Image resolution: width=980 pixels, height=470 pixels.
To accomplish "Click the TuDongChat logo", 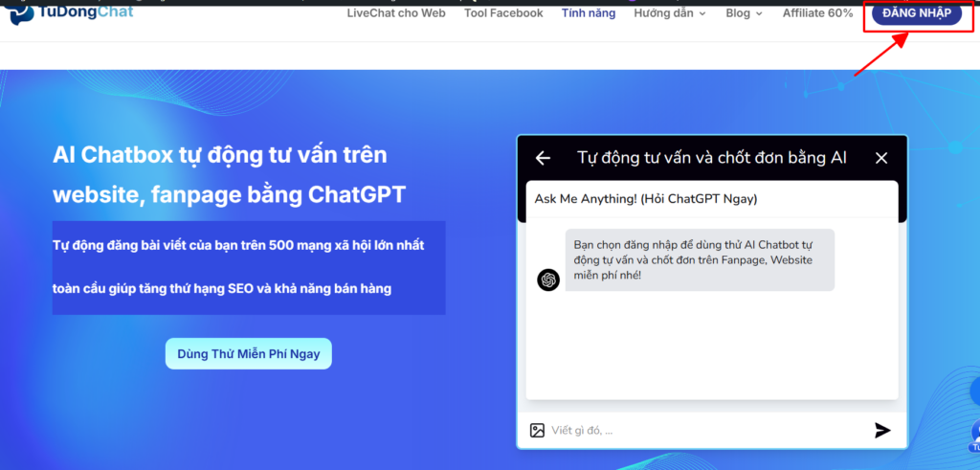I will 71,14.
